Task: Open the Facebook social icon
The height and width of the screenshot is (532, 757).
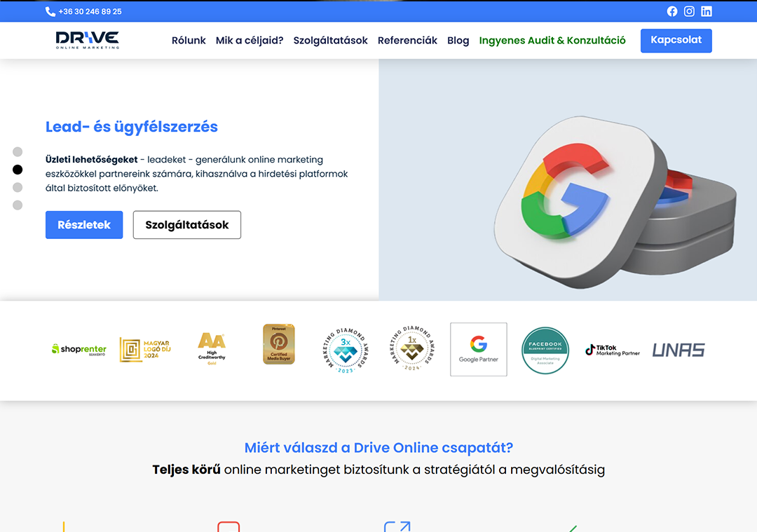Action: click(672, 12)
